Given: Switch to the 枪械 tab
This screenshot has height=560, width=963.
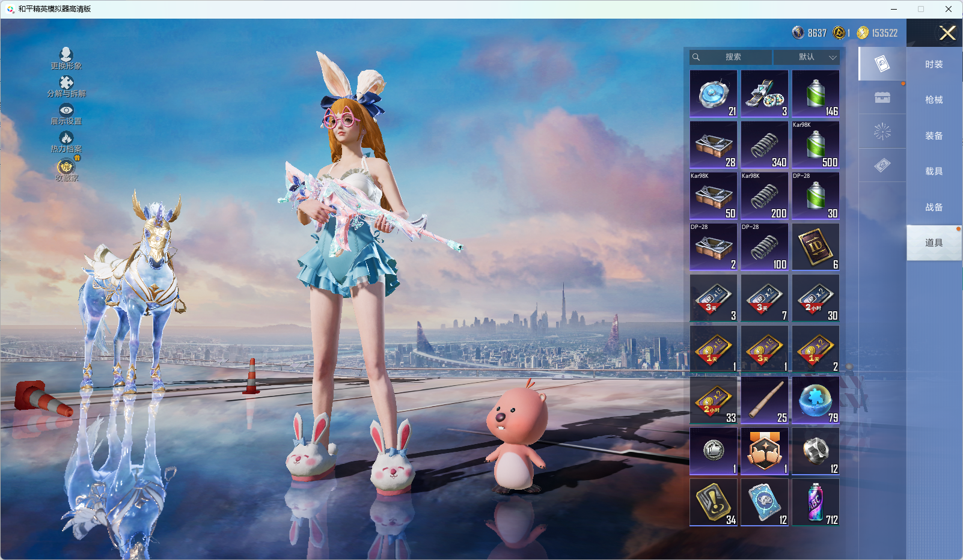Looking at the screenshot, I should pos(934,100).
